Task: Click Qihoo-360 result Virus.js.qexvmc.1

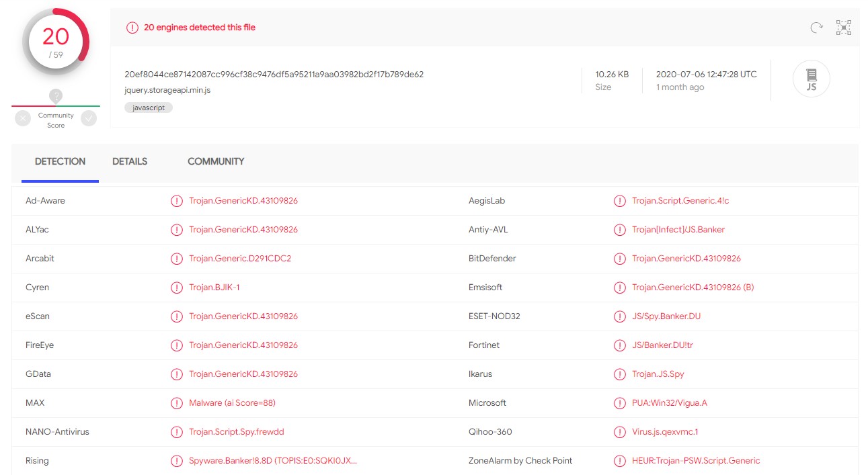Action: pyautogui.click(x=665, y=432)
